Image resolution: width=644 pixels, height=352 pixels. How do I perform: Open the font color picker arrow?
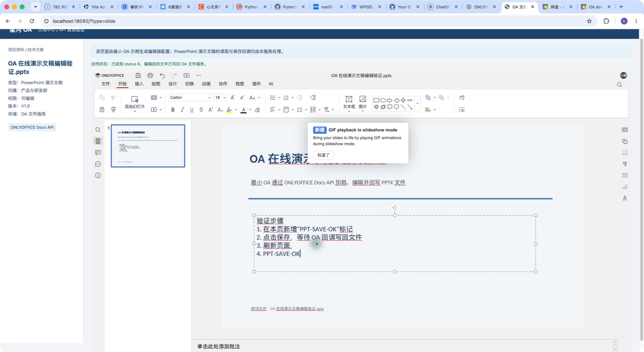click(x=250, y=110)
